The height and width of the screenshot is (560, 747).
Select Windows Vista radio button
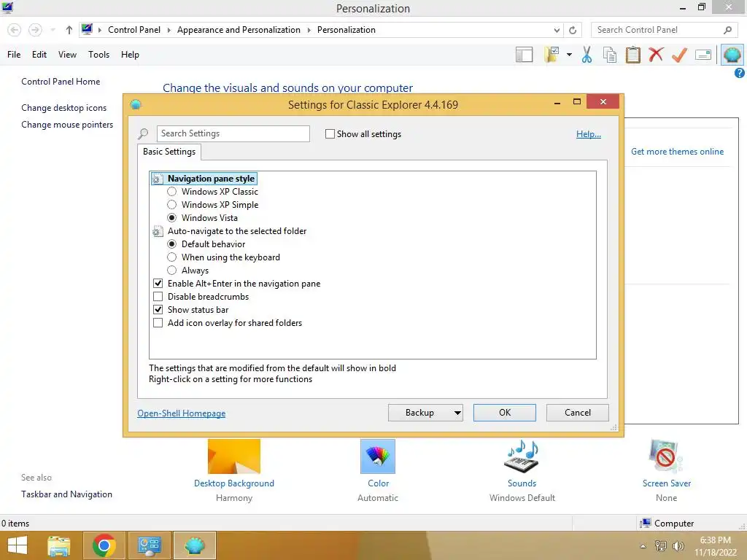(171, 217)
